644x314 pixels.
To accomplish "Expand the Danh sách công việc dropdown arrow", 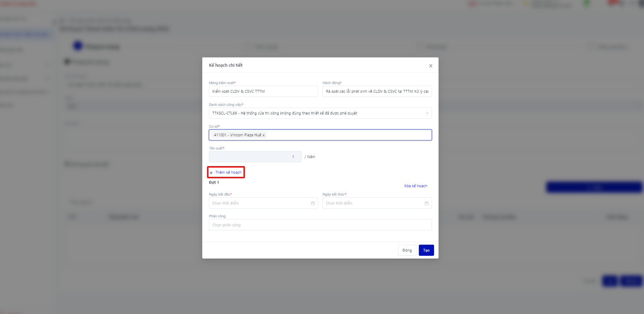I will pos(427,113).
